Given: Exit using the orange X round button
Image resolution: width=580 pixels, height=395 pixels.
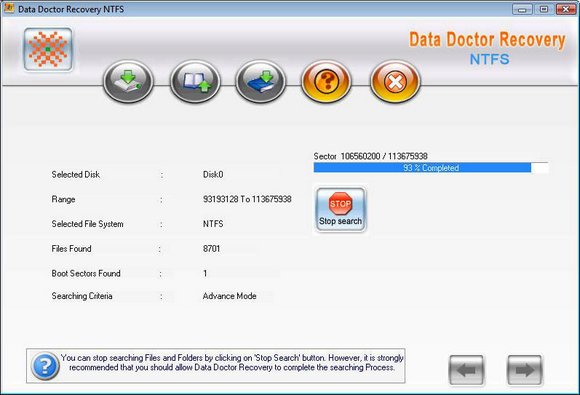Looking at the screenshot, I should (x=395, y=81).
